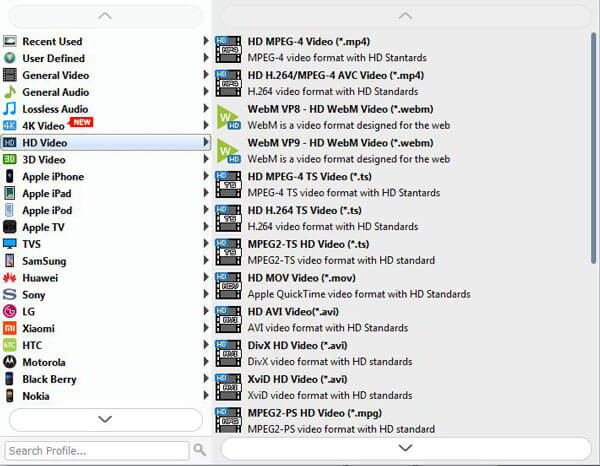Click format list bottom down-chevron button
Screen dimensions: 600x466
406,448
